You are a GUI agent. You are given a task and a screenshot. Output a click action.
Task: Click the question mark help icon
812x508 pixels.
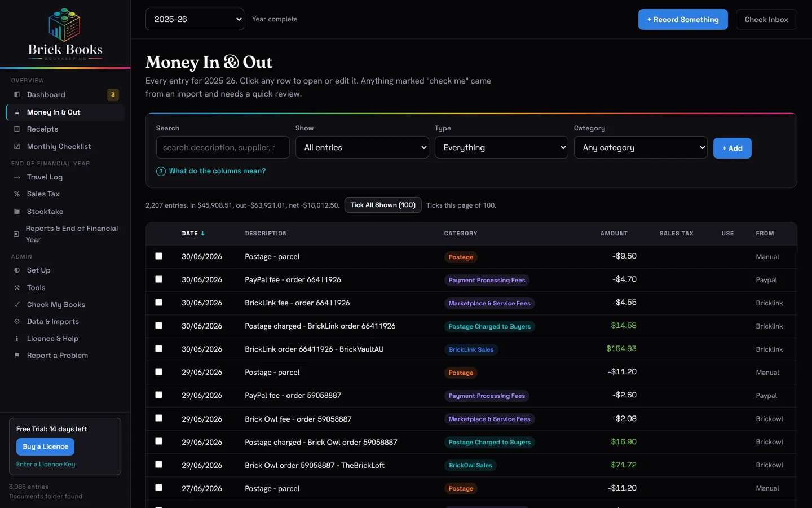click(161, 171)
